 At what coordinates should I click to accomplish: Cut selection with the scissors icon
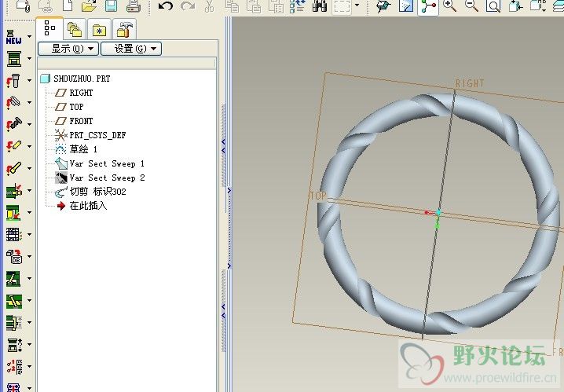pyautogui.click(x=209, y=5)
